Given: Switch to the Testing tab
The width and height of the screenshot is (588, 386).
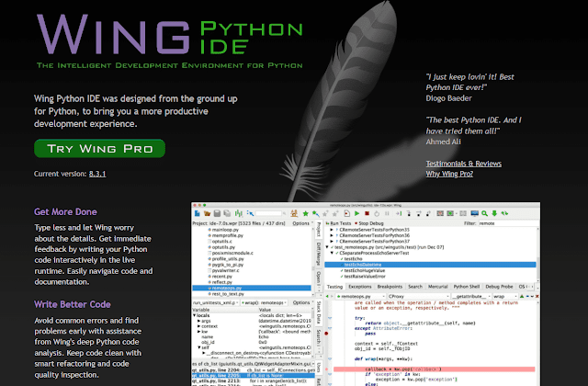Looking at the screenshot, I should (x=334, y=287).
